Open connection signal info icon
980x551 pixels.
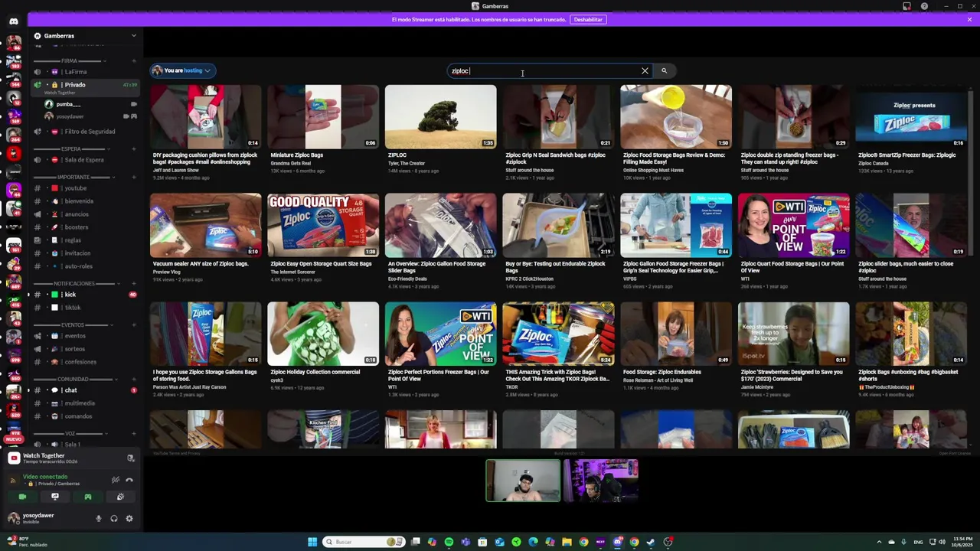coord(13,480)
